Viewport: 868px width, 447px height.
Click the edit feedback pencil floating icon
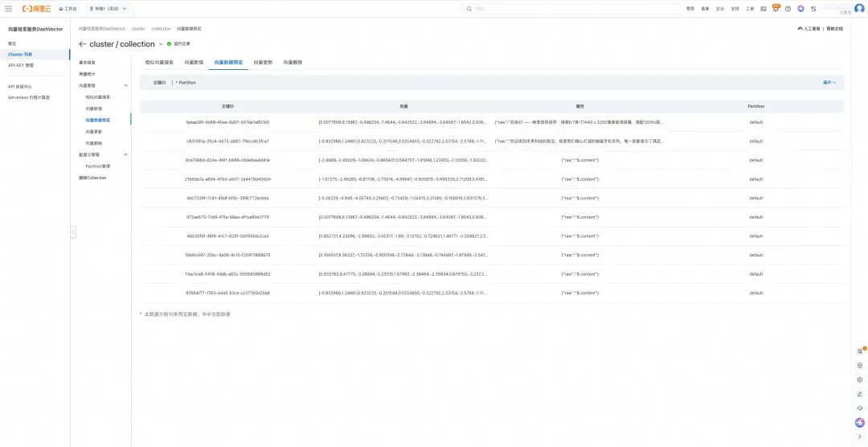click(860, 394)
